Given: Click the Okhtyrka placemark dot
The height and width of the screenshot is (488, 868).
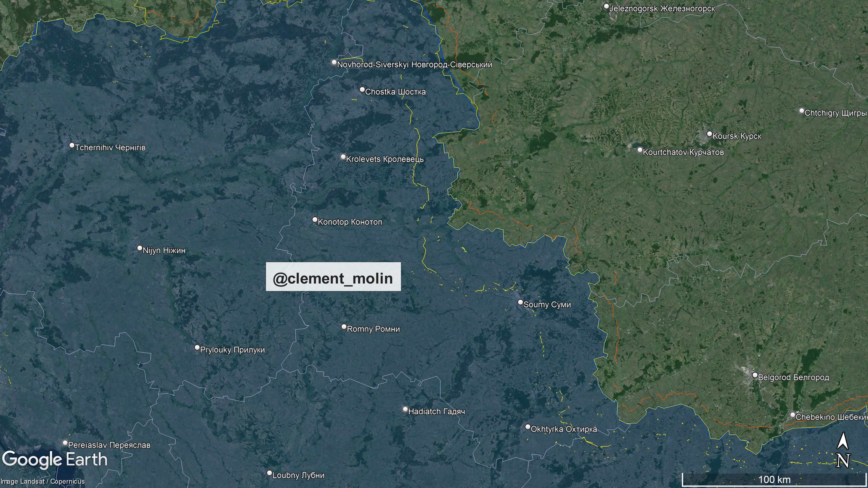Looking at the screenshot, I should point(528,427).
